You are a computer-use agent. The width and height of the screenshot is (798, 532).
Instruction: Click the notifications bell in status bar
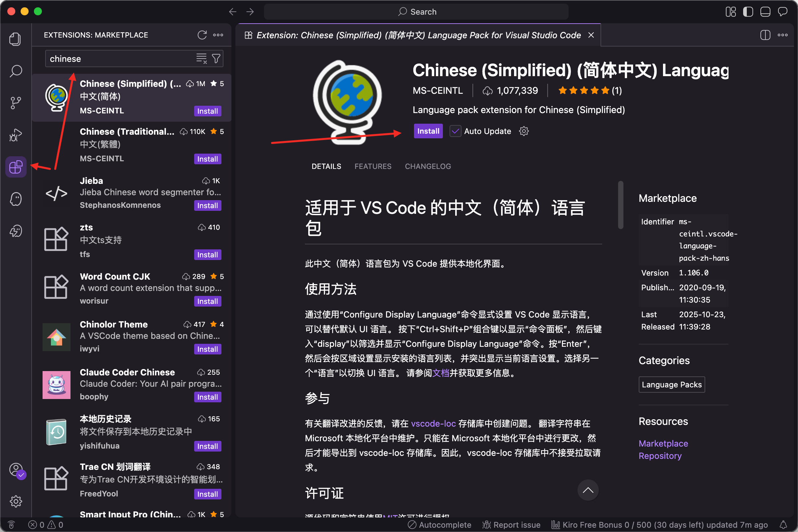point(783,525)
